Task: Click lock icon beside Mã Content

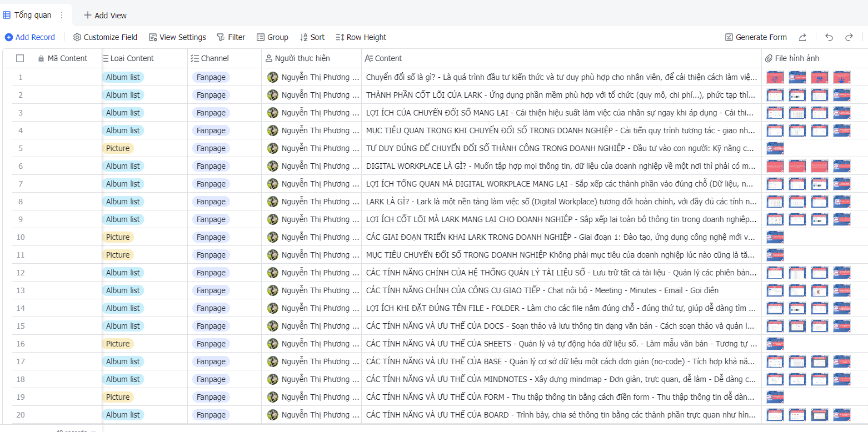Action: 41,58
